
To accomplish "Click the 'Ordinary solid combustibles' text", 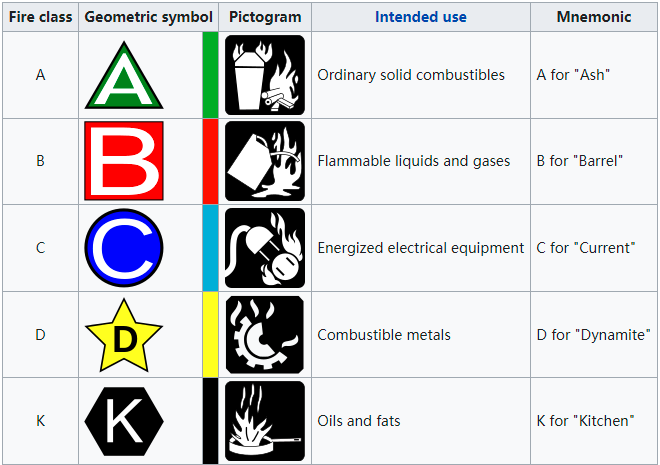I will click(x=411, y=75).
